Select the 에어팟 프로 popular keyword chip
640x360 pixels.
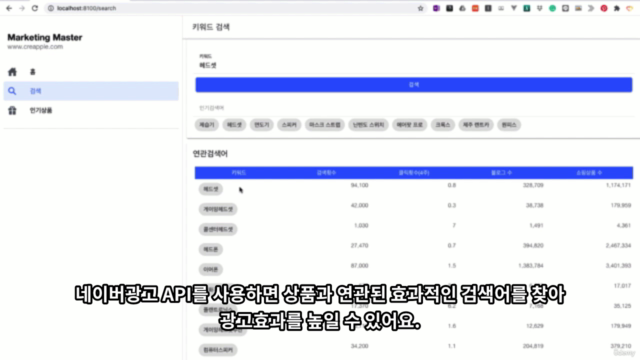pos(409,125)
